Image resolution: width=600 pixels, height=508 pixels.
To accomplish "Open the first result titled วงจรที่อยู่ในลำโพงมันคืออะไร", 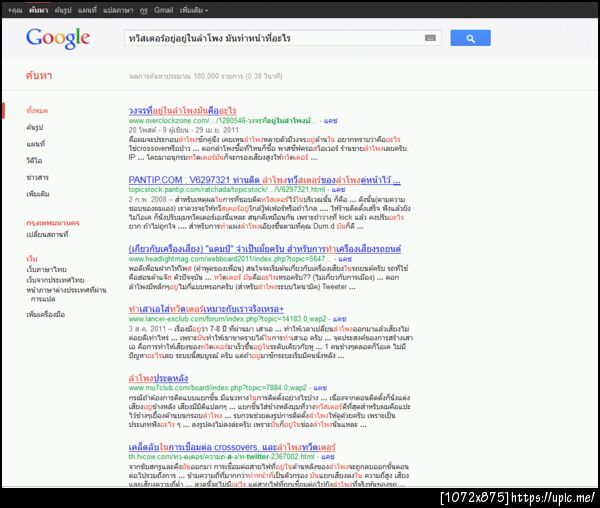I will click(x=182, y=111).
